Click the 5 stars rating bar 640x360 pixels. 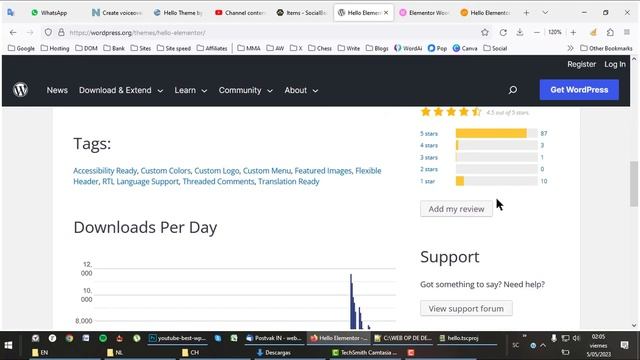[x=497, y=133]
